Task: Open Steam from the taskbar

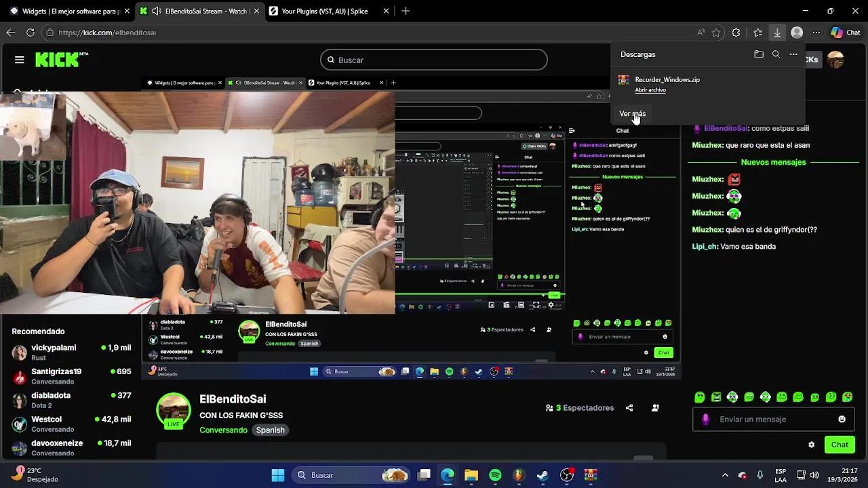Action: 542,475
